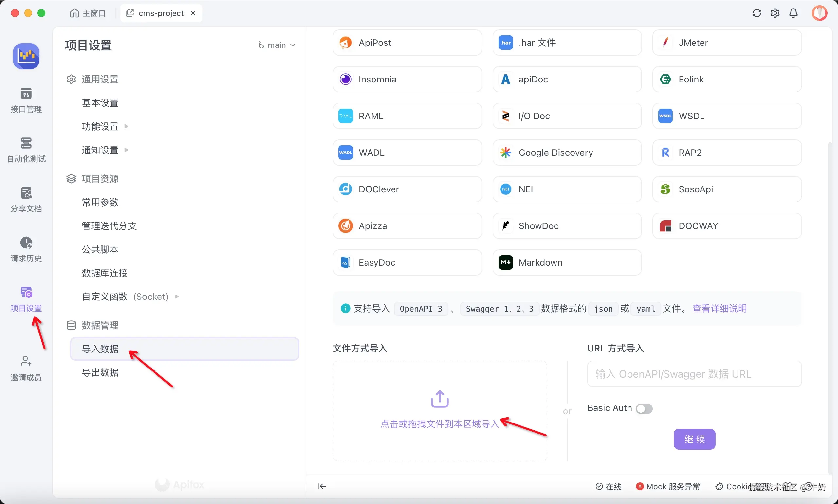Click the collapse panel arrow icon

point(322,486)
